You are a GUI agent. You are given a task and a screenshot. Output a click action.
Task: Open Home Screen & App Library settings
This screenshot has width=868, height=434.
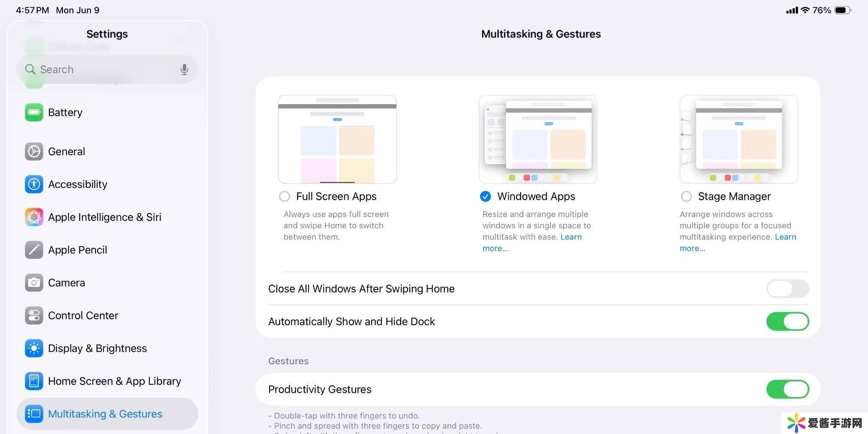click(x=114, y=381)
